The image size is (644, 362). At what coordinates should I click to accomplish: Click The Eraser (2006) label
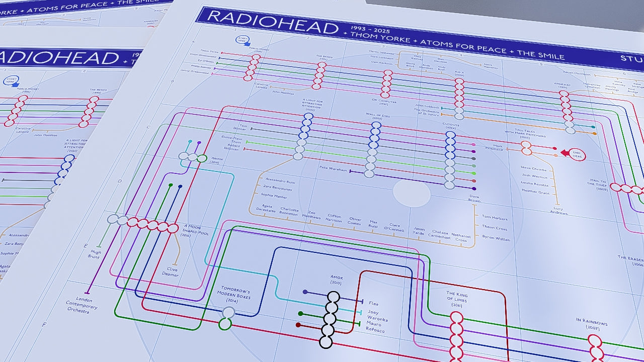[631, 260]
